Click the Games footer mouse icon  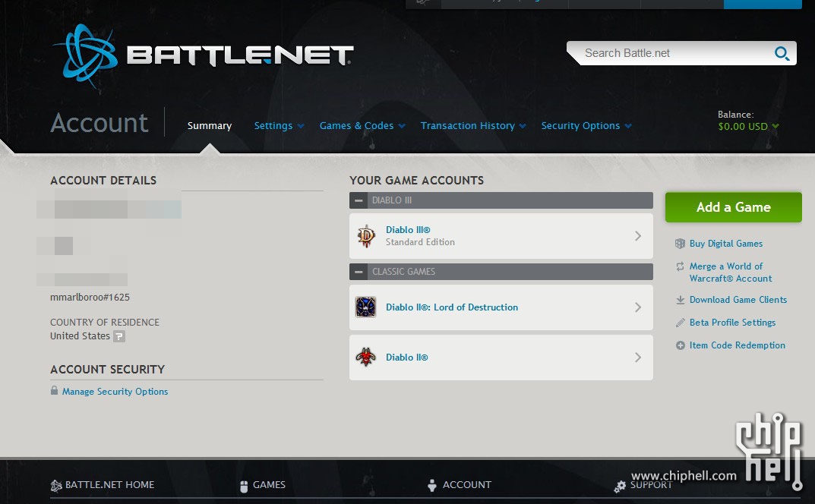point(244,486)
